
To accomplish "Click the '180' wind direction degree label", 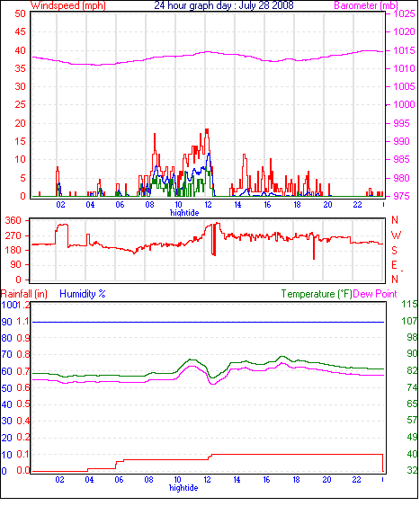I will click(13, 250).
